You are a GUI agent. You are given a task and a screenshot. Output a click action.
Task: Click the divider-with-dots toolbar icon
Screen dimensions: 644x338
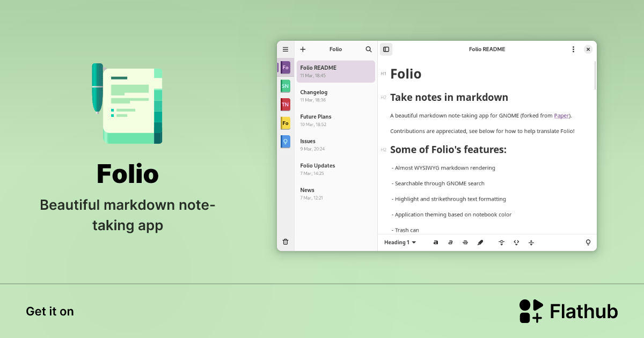click(531, 243)
